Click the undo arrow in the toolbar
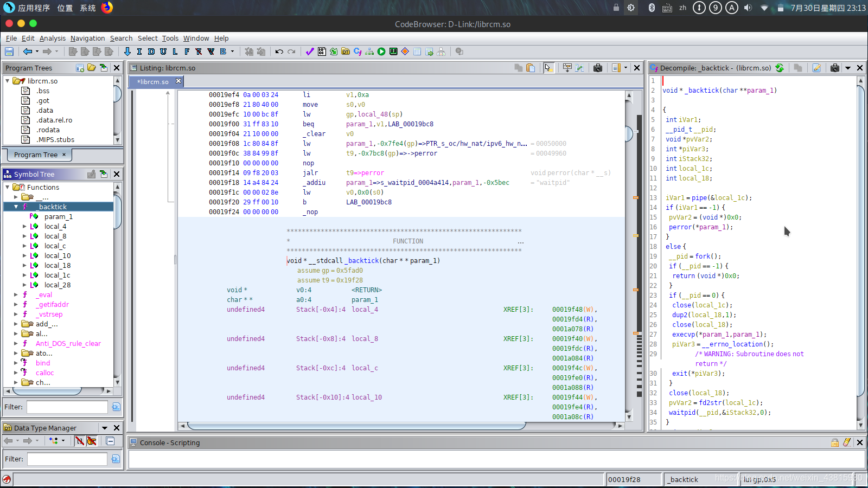 (279, 52)
